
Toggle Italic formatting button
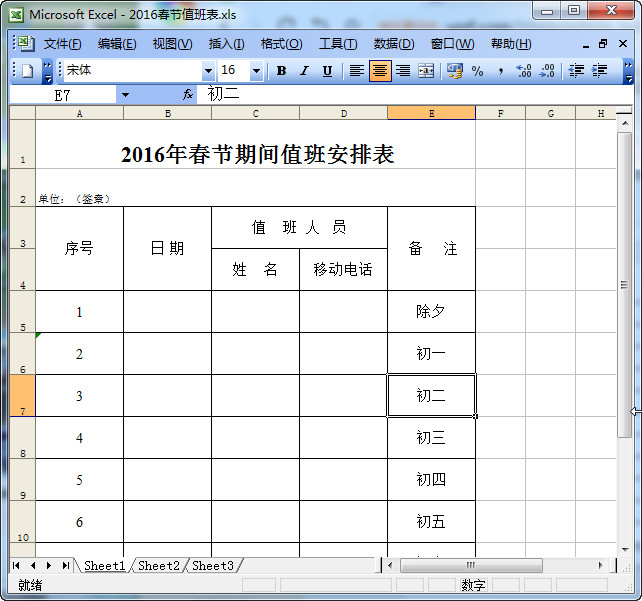pyautogui.click(x=304, y=71)
